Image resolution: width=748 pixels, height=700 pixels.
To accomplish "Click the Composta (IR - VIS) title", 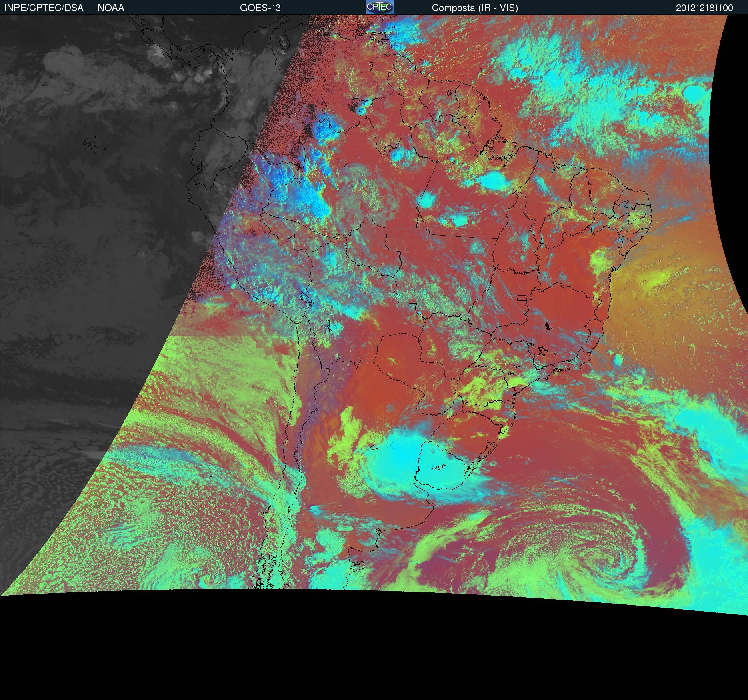I will tap(475, 8).
